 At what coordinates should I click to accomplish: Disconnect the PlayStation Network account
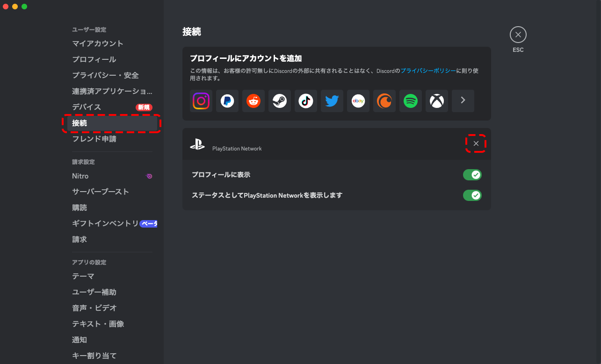[476, 143]
